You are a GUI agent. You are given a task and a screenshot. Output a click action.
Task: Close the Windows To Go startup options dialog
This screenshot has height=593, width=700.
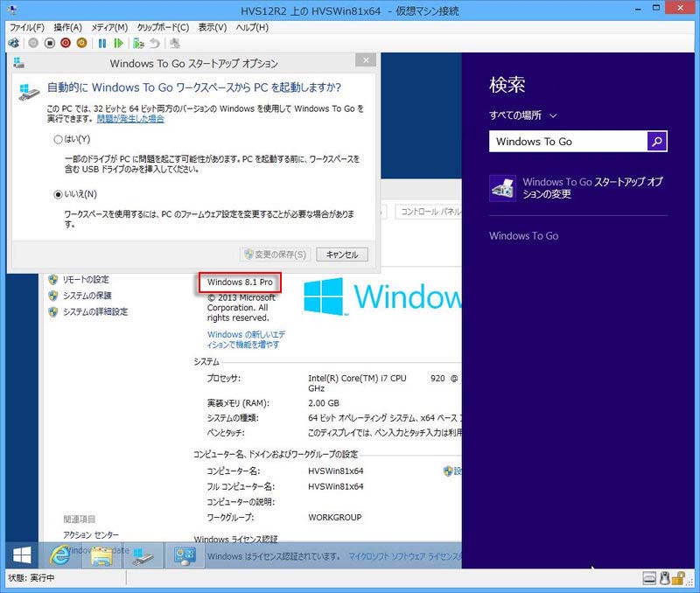click(x=366, y=60)
